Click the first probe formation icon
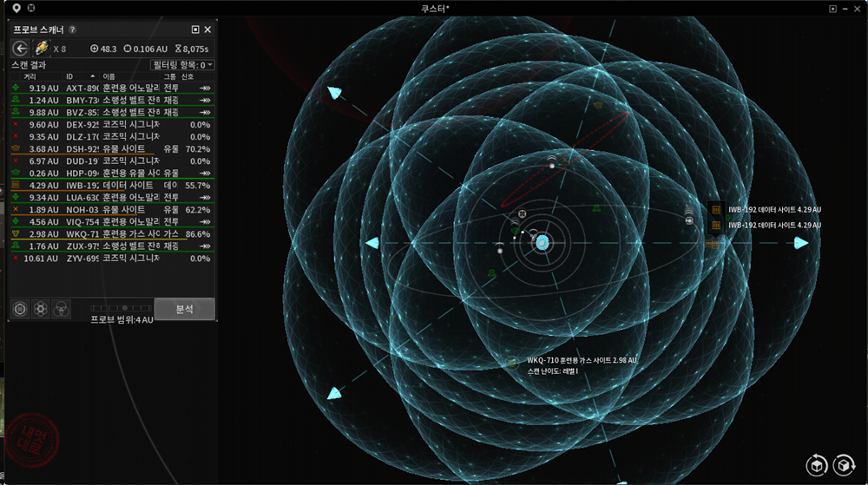The height and width of the screenshot is (485, 868). coord(21,309)
